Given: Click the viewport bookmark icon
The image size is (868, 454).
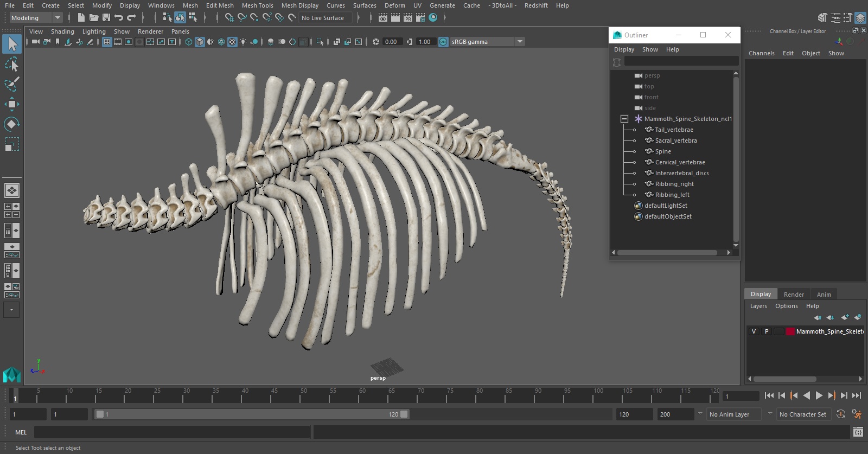Looking at the screenshot, I should coord(58,42).
